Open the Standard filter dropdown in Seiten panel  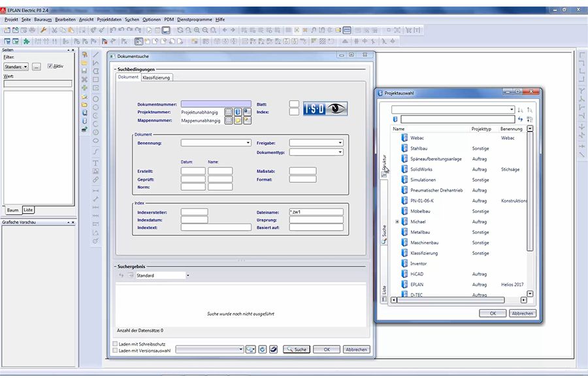coord(16,67)
